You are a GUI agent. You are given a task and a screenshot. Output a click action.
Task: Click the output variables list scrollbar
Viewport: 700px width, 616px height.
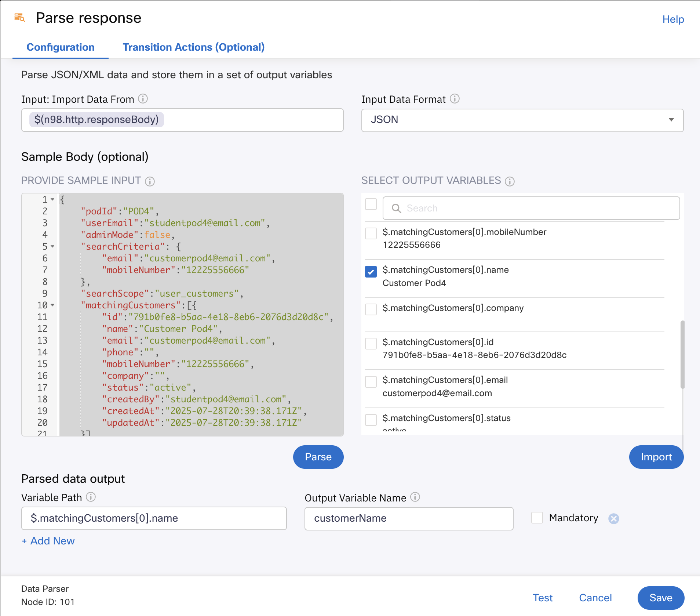682,354
